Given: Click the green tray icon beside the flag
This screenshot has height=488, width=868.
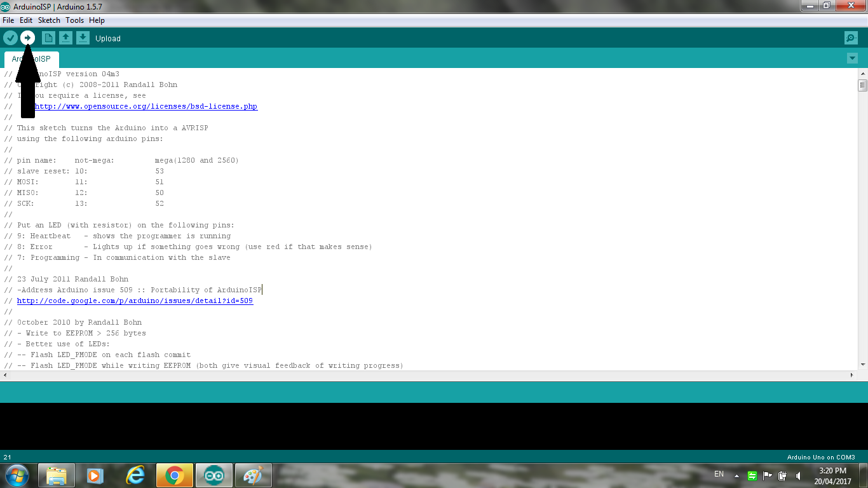Looking at the screenshot, I should click(752, 475).
